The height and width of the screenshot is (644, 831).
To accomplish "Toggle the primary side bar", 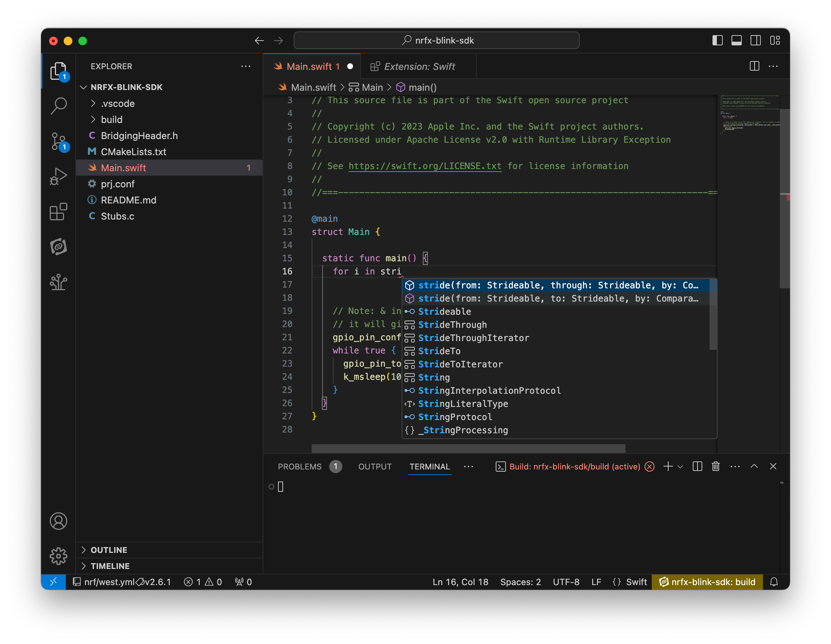I will point(717,40).
